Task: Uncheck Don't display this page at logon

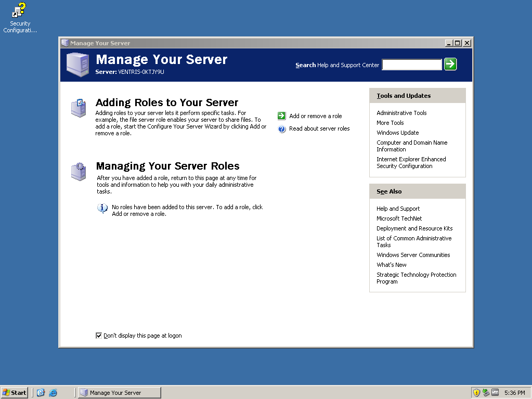Action: pyautogui.click(x=99, y=336)
